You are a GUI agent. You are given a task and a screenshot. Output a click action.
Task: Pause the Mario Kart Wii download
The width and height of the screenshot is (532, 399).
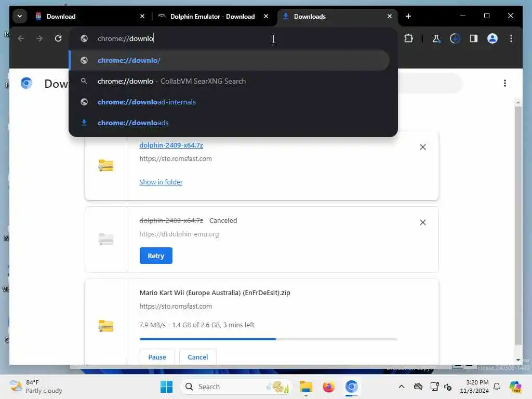[x=157, y=357]
